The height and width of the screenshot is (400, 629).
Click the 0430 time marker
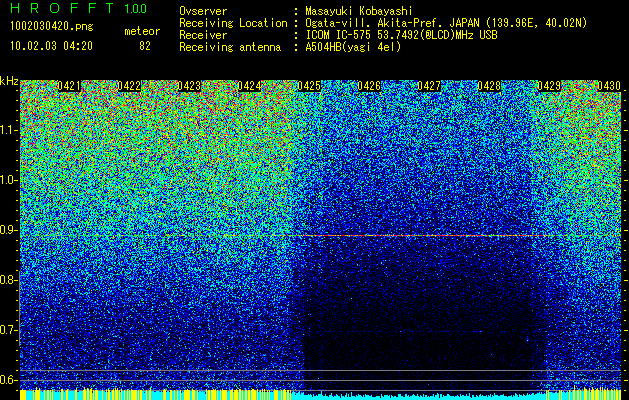pyautogui.click(x=609, y=86)
